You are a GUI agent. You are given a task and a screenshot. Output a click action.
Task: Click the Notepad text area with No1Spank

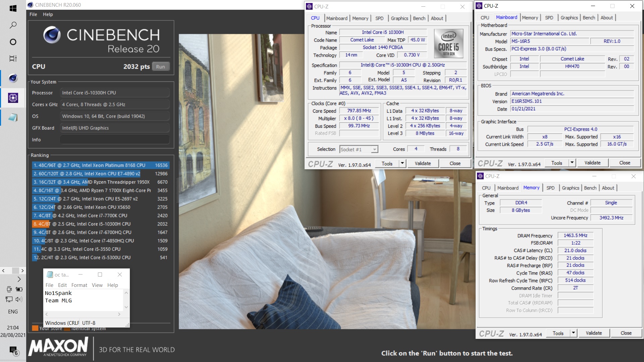84,300
